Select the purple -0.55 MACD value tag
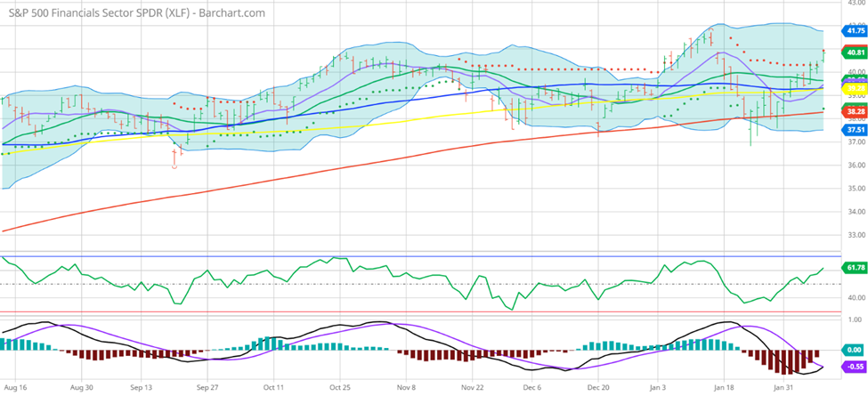 (854, 366)
